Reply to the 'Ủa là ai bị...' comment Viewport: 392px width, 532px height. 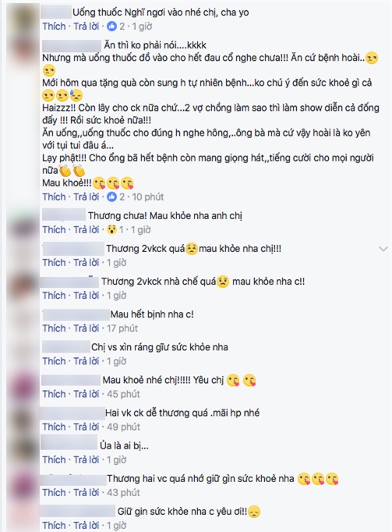[87, 459]
